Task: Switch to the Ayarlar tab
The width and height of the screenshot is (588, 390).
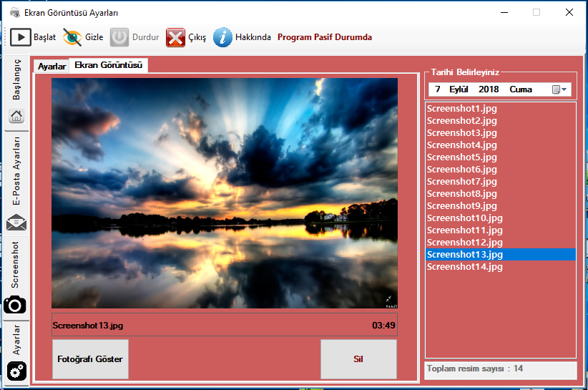Action: [52, 67]
